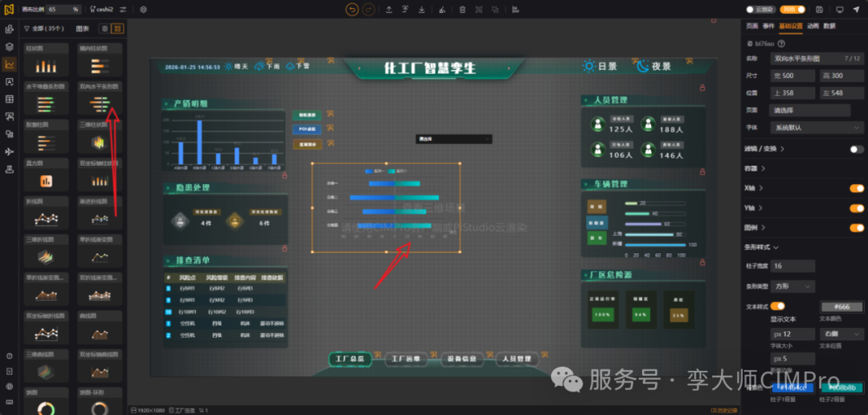This screenshot has width=868, height=415.
Task: Click the 工厂运维 bottom button on canvas
Action: (x=406, y=359)
